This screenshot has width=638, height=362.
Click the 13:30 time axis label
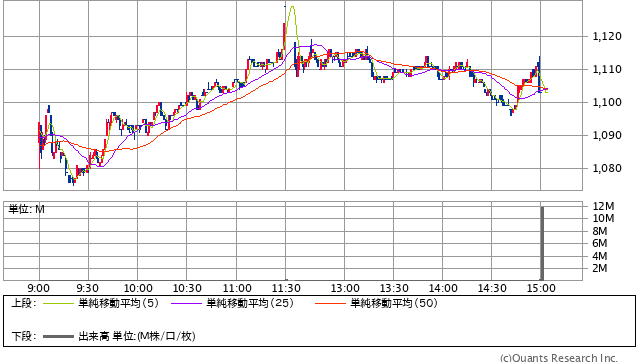click(x=394, y=288)
